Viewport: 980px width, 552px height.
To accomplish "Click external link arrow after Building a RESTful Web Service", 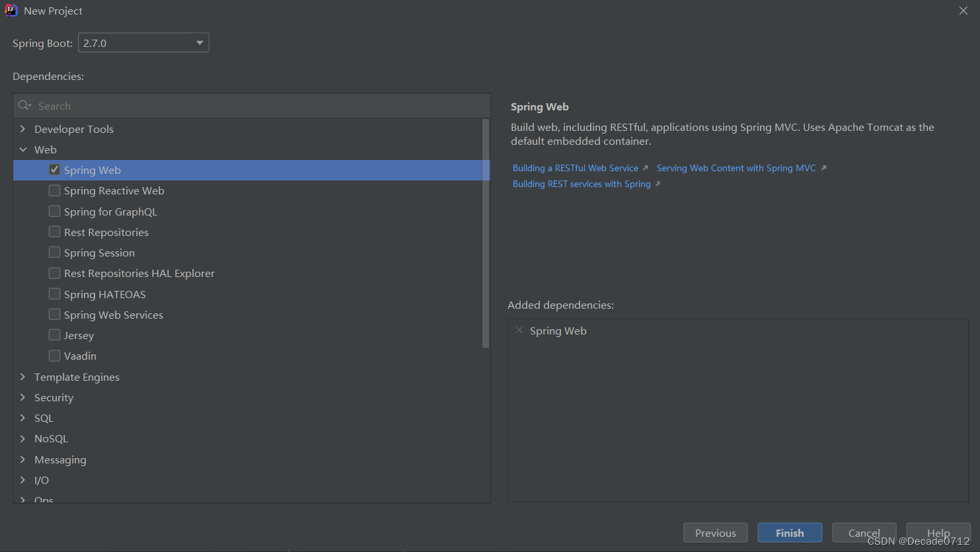I will tap(646, 168).
